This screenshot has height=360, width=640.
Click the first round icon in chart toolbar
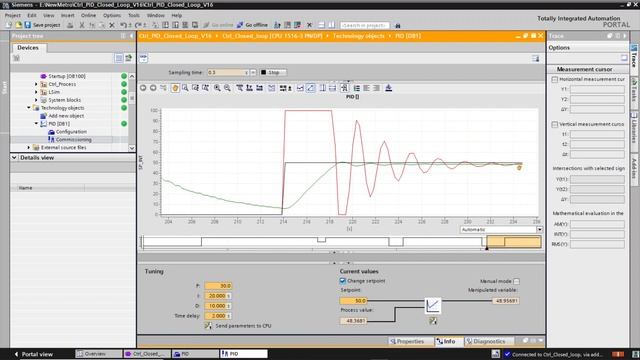click(x=143, y=88)
